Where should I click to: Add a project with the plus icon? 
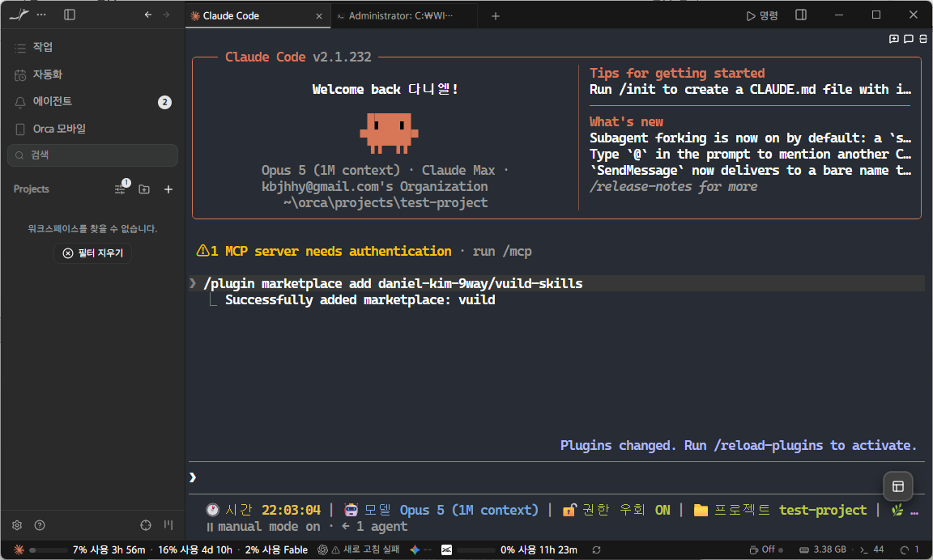[x=168, y=189]
